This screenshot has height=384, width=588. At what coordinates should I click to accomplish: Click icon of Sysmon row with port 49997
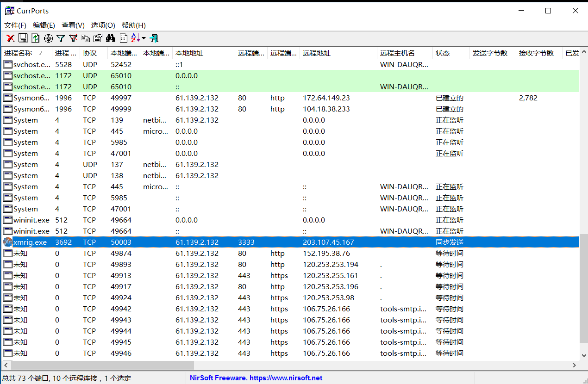click(x=8, y=98)
